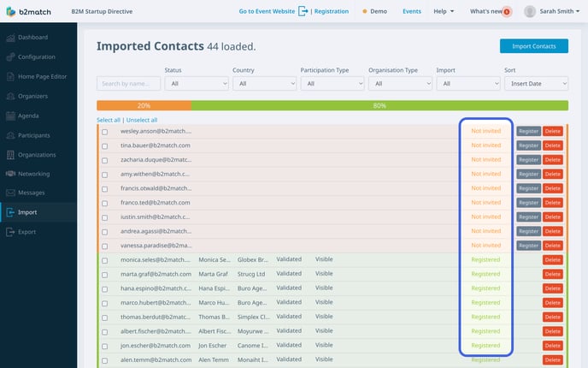Change the Sort dropdown from Insert Date
588x368 pixels.
click(x=536, y=83)
